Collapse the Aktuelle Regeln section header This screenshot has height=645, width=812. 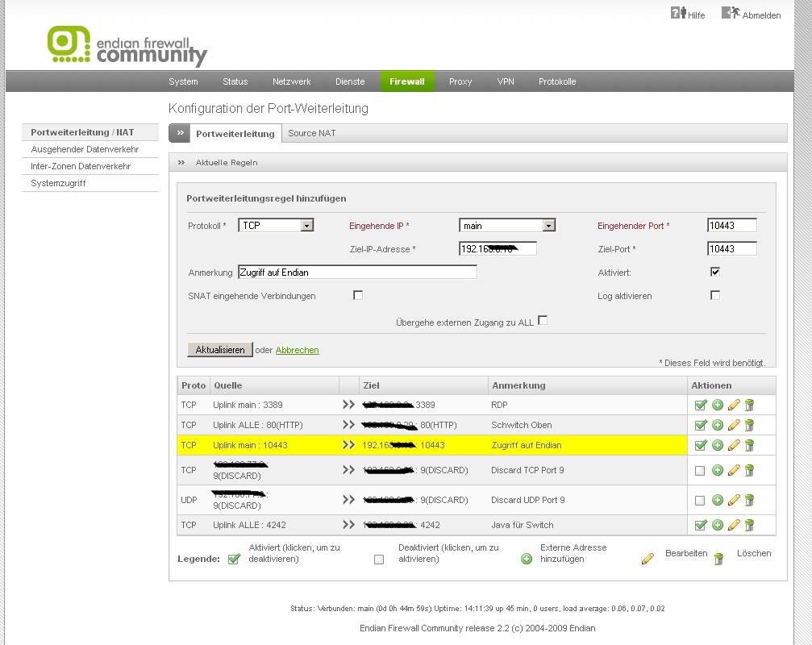(x=477, y=163)
